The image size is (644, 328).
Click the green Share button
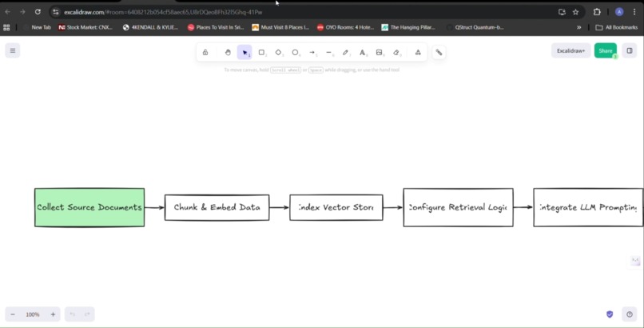pos(606,50)
